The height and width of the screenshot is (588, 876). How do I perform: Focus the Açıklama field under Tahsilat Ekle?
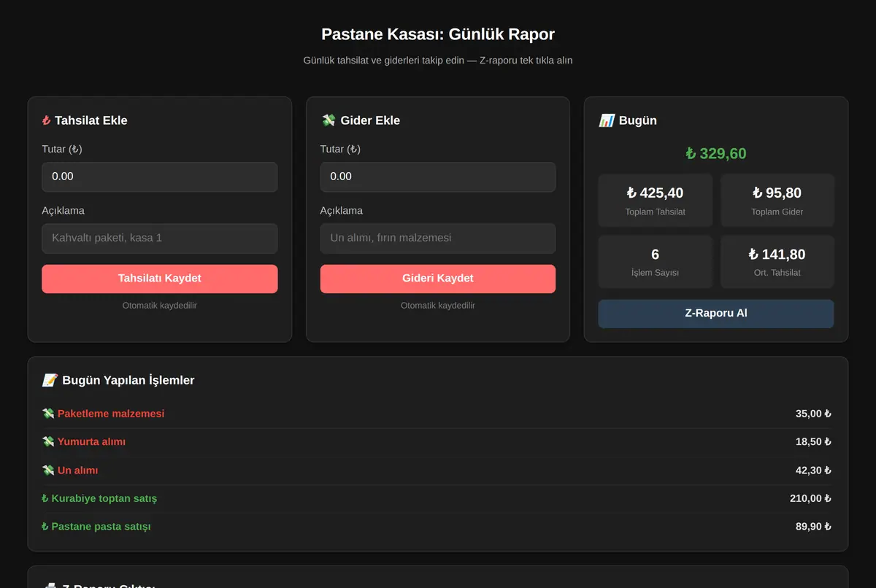click(160, 239)
